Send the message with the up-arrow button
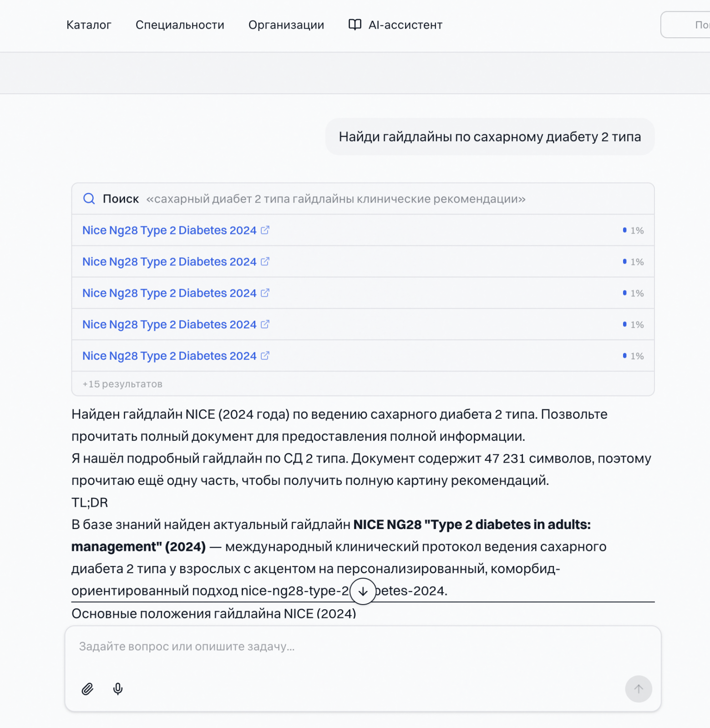Screen dimensions: 710x728 [639, 689]
